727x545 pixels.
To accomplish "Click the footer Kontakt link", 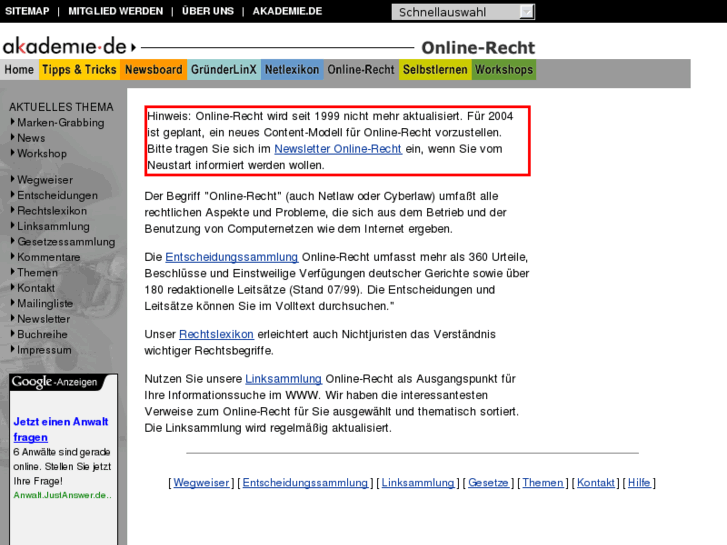I will [596, 483].
